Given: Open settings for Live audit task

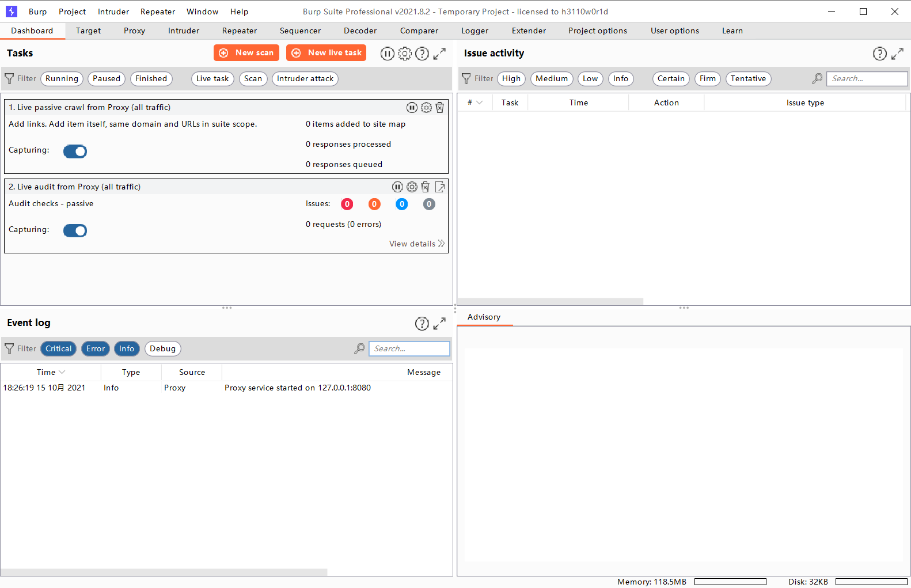Looking at the screenshot, I should coord(412,187).
